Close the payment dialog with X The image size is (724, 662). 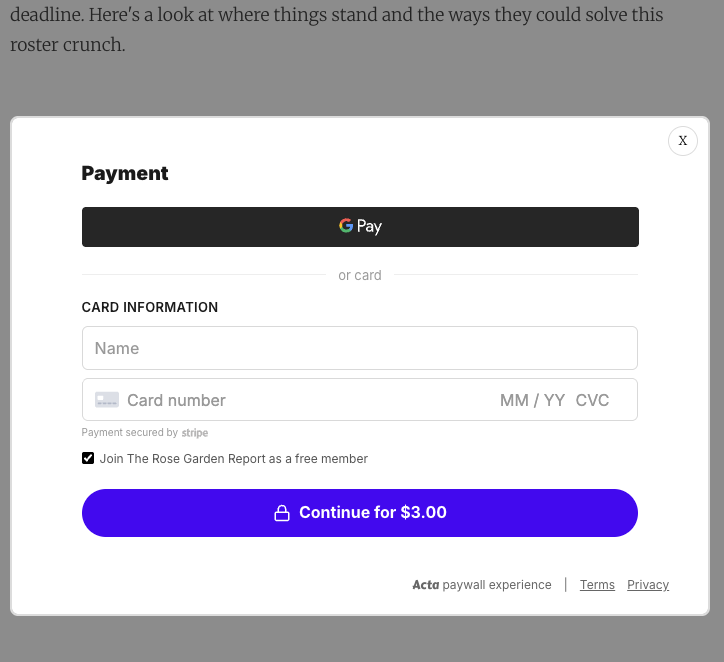pos(682,141)
